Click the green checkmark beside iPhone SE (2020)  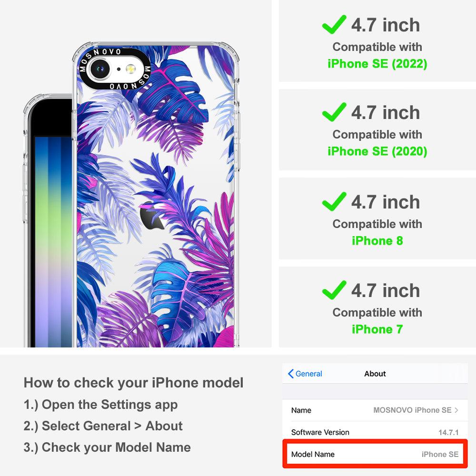tap(334, 112)
